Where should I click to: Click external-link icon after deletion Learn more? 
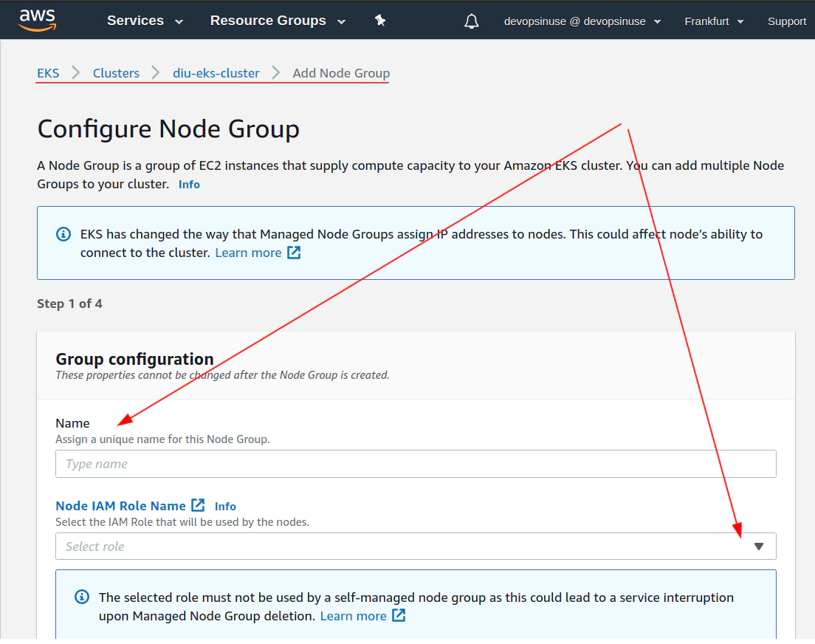click(399, 615)
